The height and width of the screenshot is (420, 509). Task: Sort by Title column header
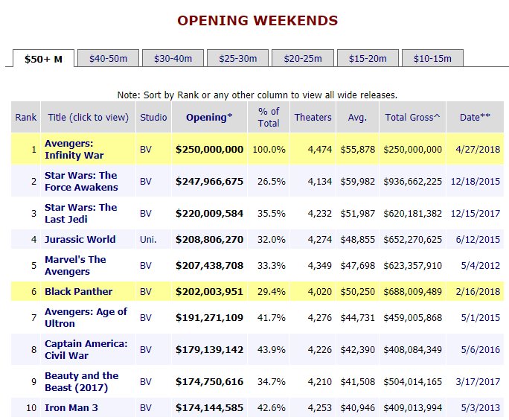click(88, 118)
